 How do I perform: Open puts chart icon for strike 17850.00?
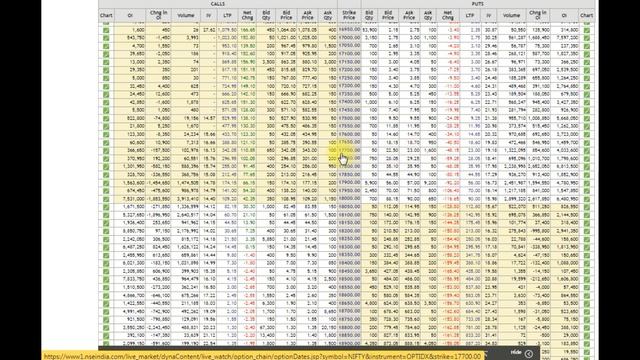point(587,175)
